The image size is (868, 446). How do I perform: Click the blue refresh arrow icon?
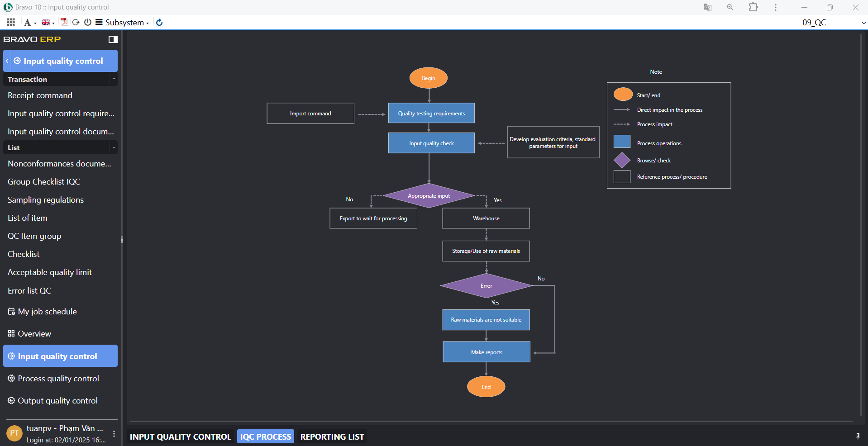point(159,22)
